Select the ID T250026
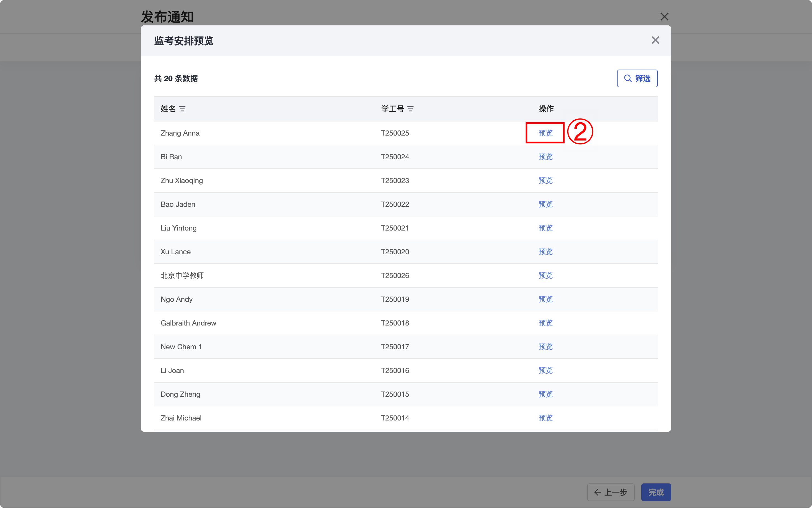Screen dimensions: 812x508 pyautogui.click(x=395, y=276)
